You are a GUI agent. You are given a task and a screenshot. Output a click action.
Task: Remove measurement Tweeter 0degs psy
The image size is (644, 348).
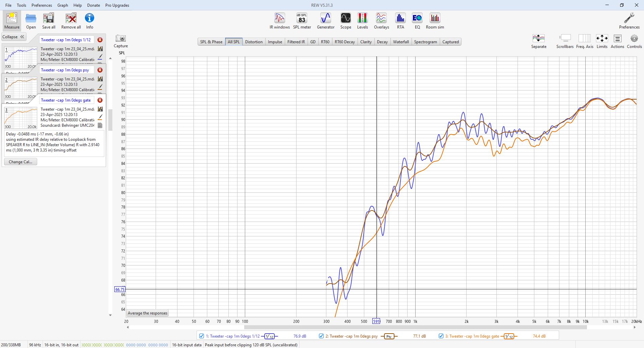(x=100, y=70)
